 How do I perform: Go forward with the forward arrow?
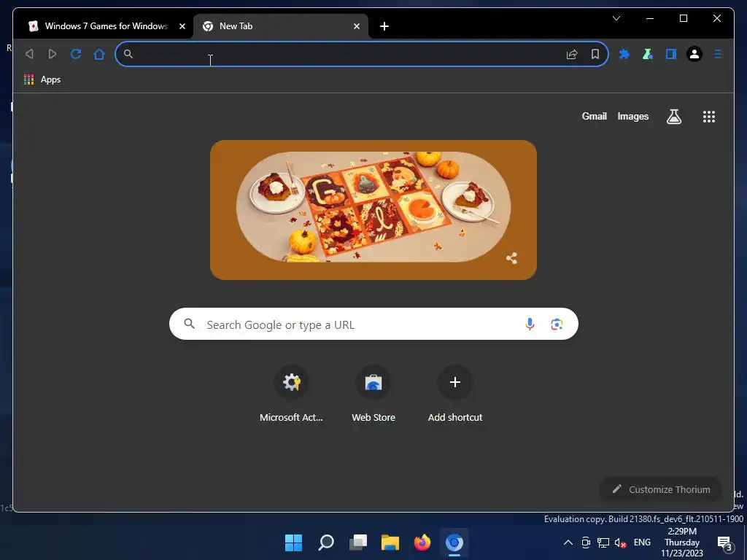(53, 54)
